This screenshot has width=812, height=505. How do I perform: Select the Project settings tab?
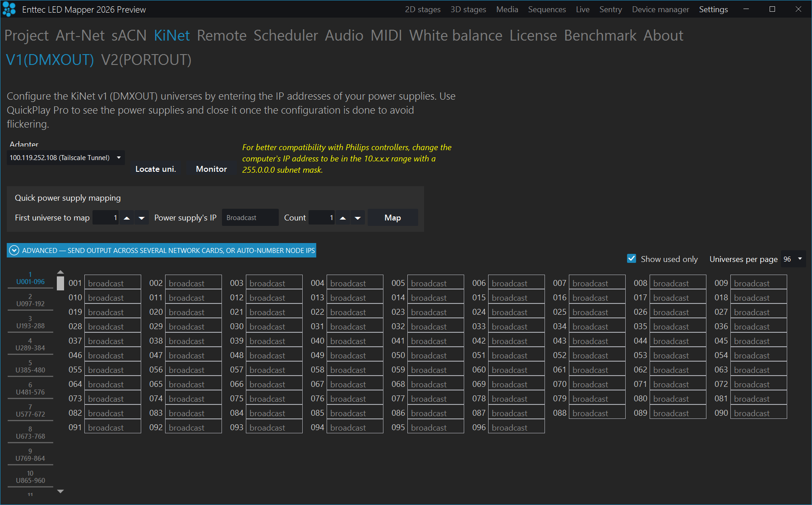click(x=27, y=36)
